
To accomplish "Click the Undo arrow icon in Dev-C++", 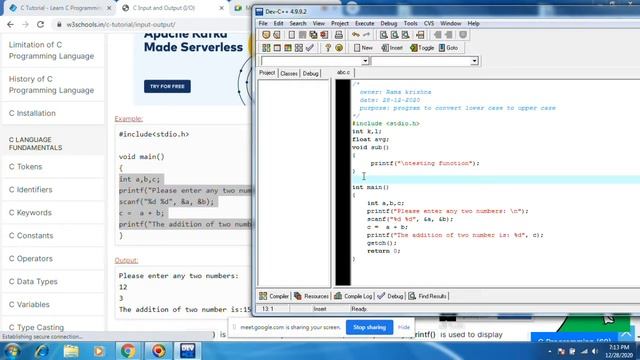I will coord(356,35).
